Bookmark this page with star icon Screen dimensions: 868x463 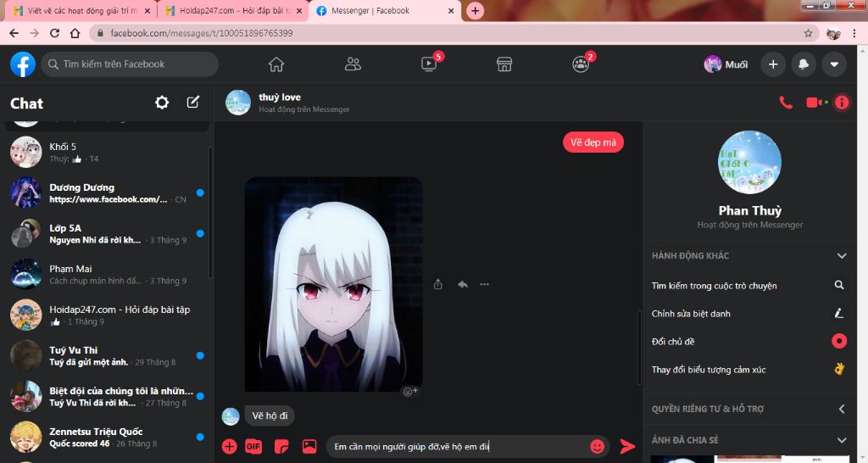[x=808, y=33]
